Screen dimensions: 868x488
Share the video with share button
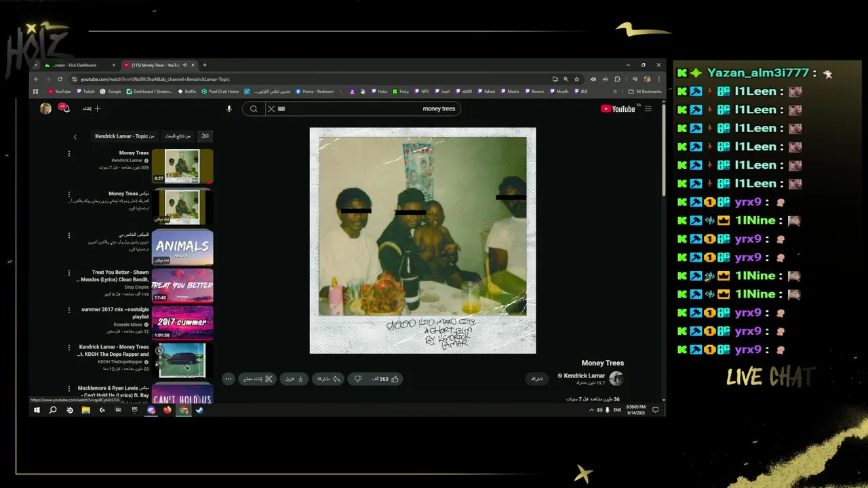(329, 379)
